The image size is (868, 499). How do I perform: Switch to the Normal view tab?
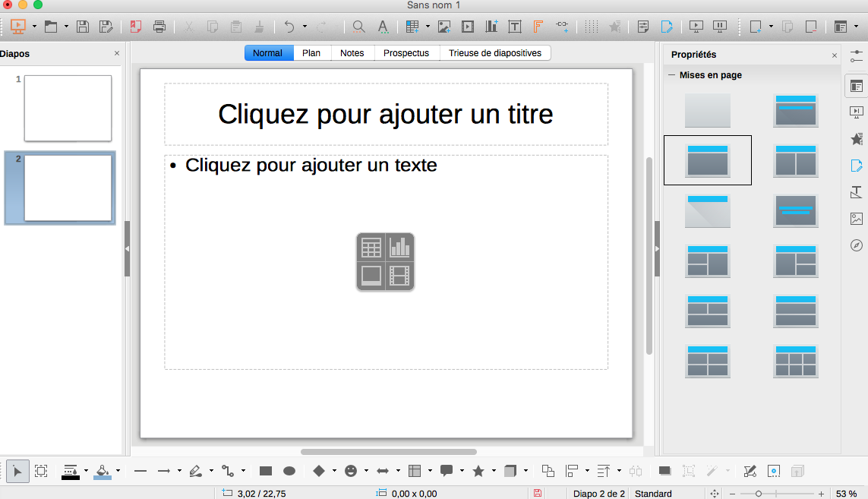tap(267, 53)
